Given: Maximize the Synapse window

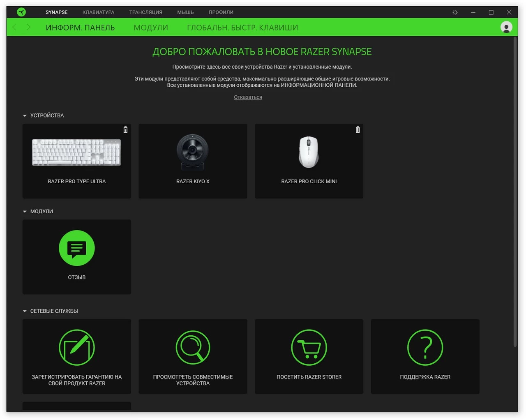Looking at the screenshot, I should pos(491,12).
